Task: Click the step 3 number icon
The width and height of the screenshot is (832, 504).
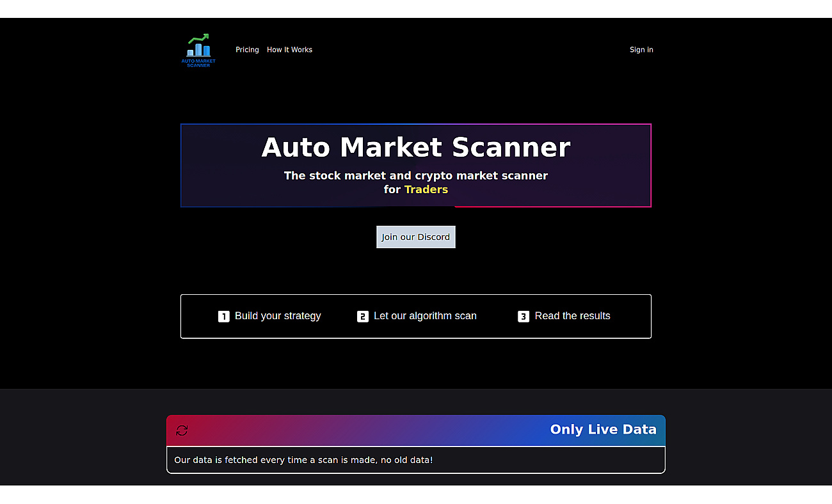Action: (524, 316)
